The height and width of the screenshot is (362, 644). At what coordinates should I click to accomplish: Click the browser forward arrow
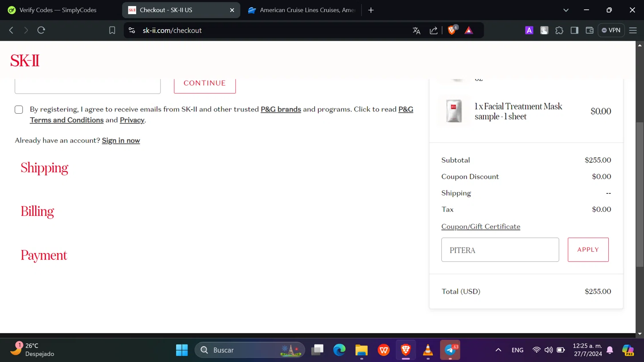26,30
